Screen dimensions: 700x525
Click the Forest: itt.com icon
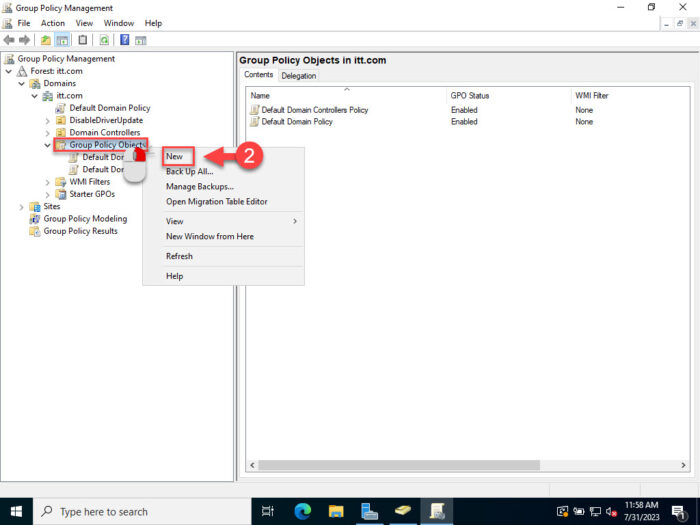(x=22, y=71)
